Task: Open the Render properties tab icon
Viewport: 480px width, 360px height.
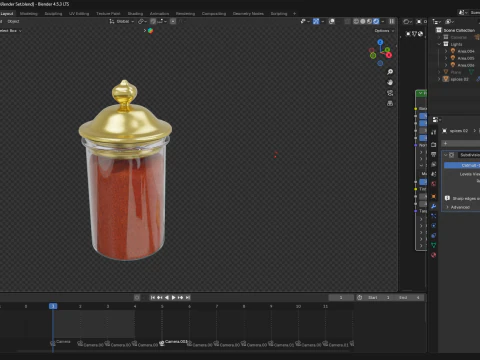Action: (x=433, y=145)
